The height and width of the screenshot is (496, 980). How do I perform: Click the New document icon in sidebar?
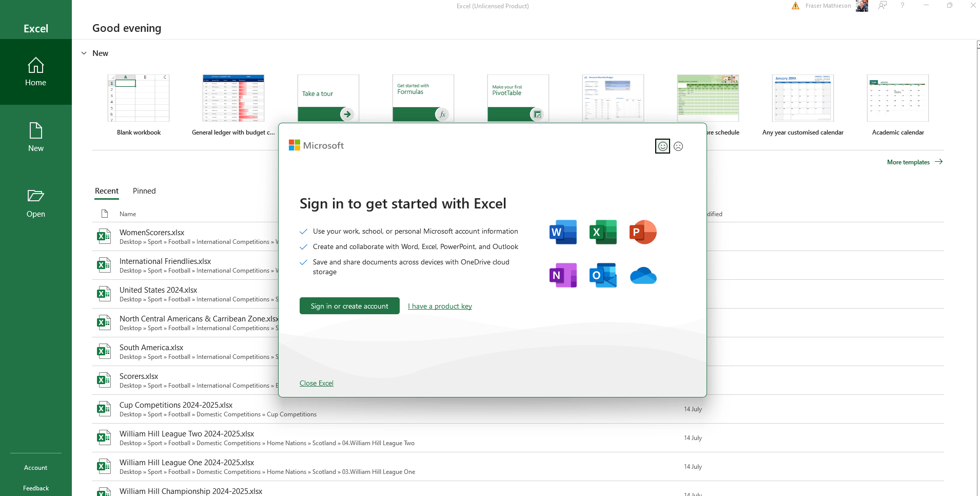point(36,130)
